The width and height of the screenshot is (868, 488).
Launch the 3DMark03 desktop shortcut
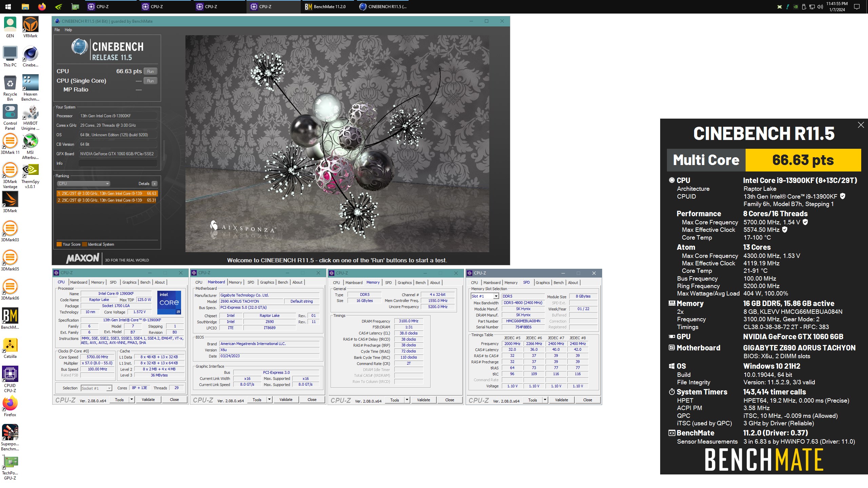pyautogui.click(x=10, y=231)
